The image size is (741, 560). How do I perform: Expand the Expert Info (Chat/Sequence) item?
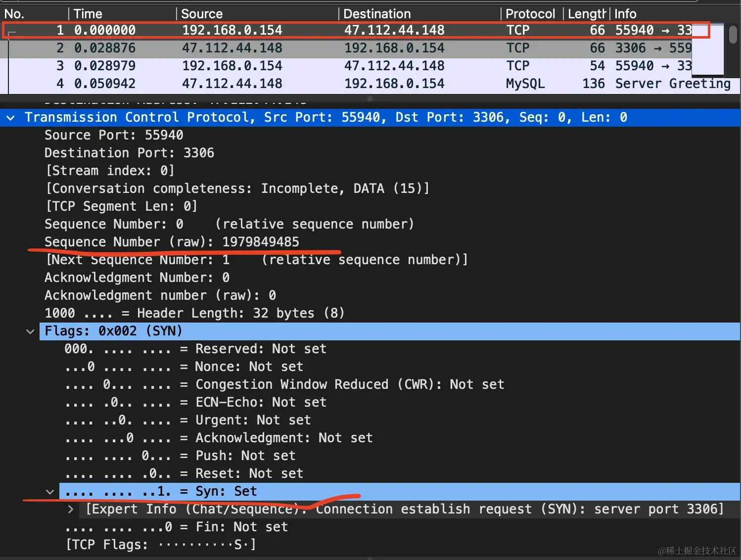click(x=71, y=509)
